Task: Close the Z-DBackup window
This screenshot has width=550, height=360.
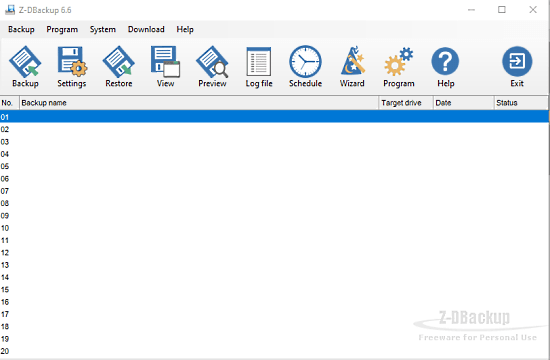Action: click(533, 10)
